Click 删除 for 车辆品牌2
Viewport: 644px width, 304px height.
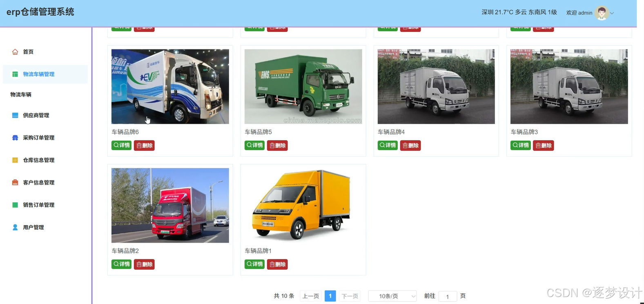pyautogui.click(x=144, y=264)
